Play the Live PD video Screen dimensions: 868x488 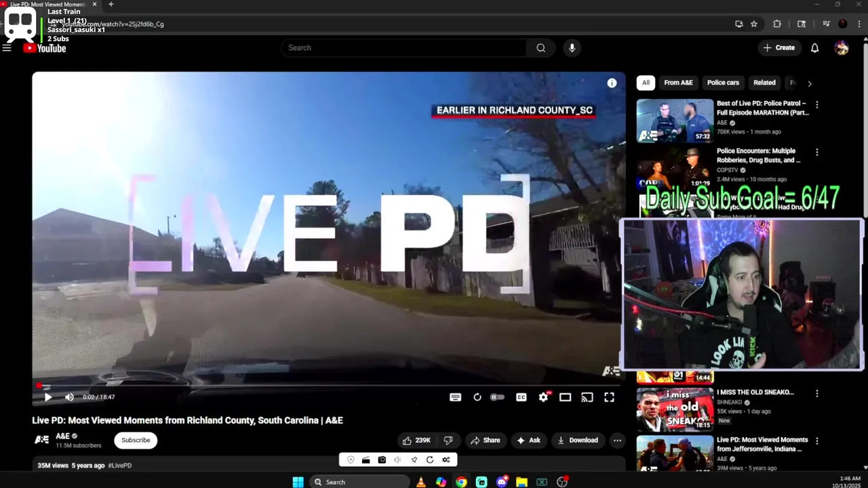(47, 397)
